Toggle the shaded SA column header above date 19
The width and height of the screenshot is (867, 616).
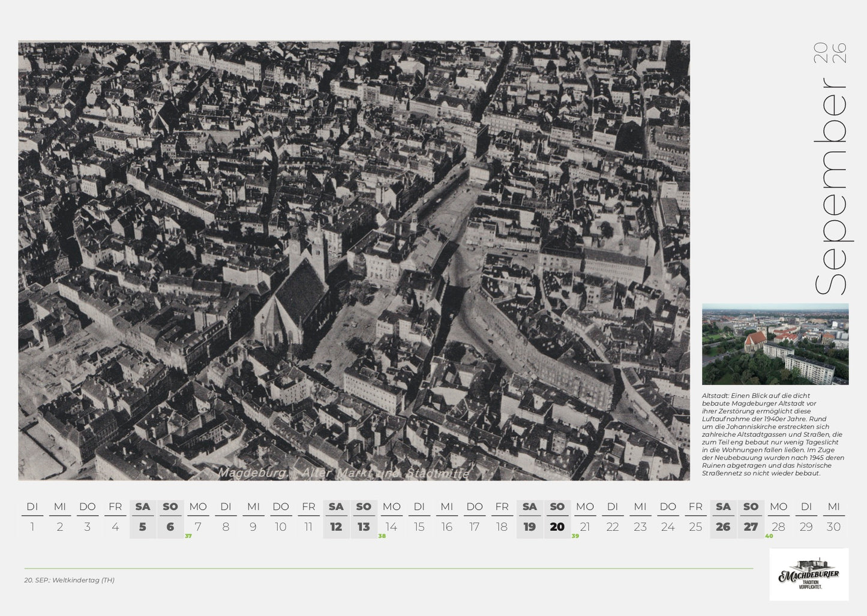[x=530, y=507]
